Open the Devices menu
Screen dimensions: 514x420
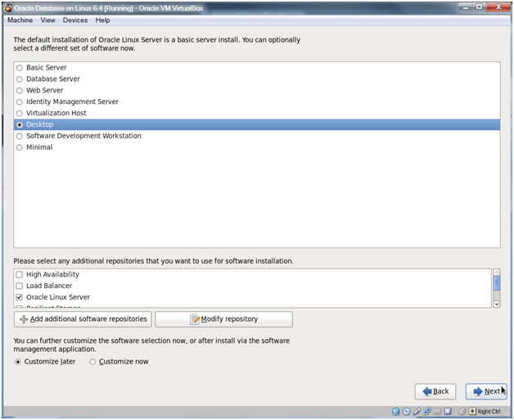pyautogui.click(x=74, y=20)
